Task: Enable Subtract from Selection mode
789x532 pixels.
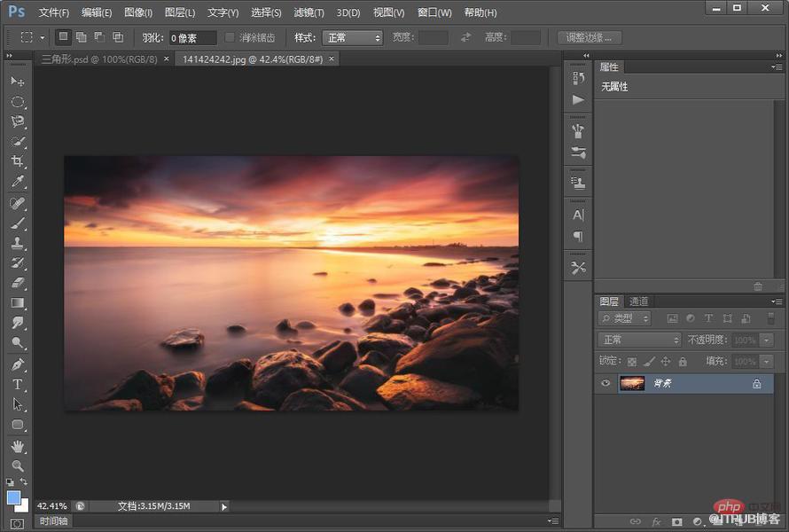Action: (x=99, y=36)
